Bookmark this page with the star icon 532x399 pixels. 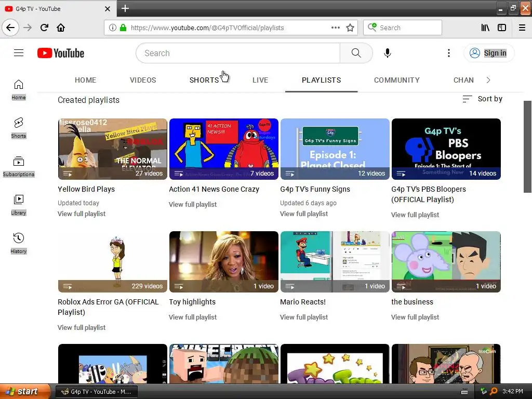350,28
